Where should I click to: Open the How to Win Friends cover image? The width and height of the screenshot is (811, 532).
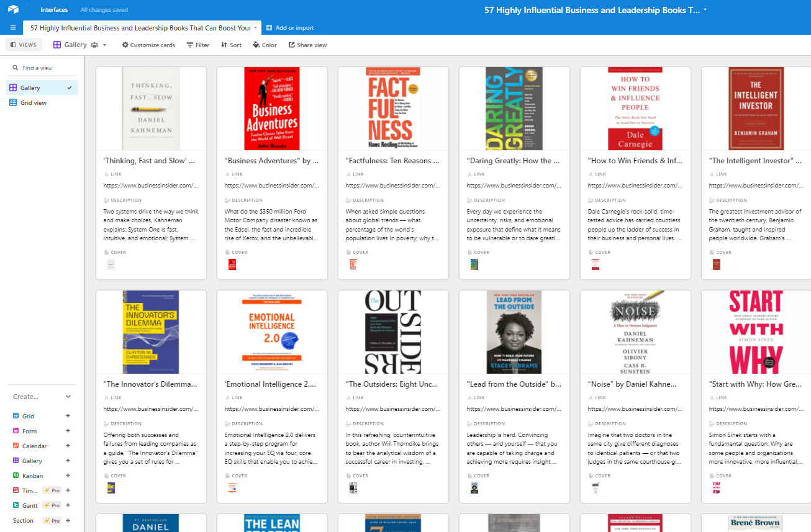pyautogui.click(x=635, y=109)
